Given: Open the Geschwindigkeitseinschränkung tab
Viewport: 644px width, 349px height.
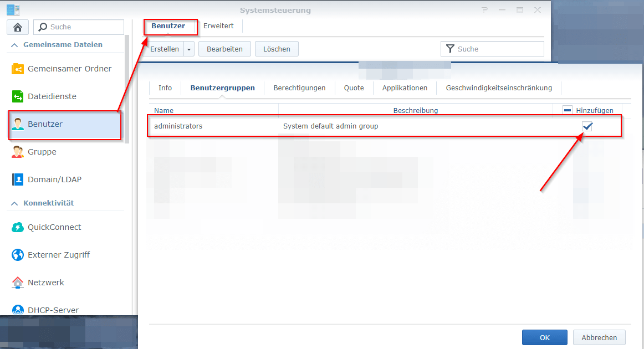Looking at the screenshot, I should [x=499, y=88].
